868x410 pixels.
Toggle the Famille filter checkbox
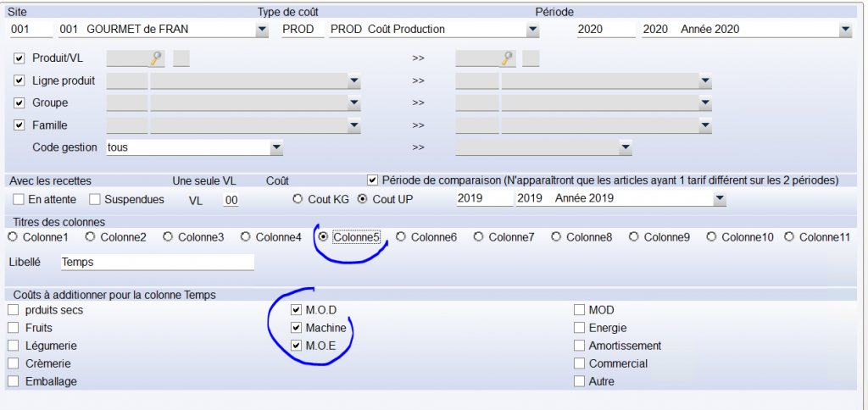tap(19, 125)
